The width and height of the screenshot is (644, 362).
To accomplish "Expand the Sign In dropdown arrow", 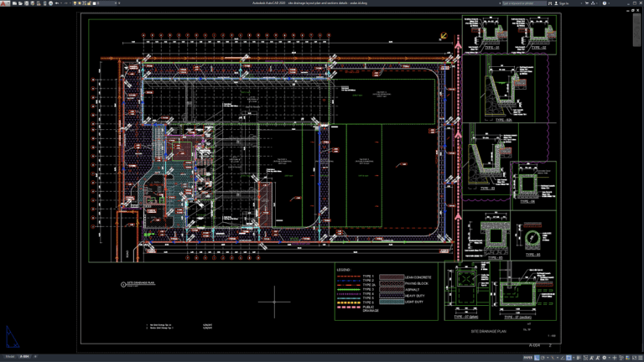I will [581, 3].
